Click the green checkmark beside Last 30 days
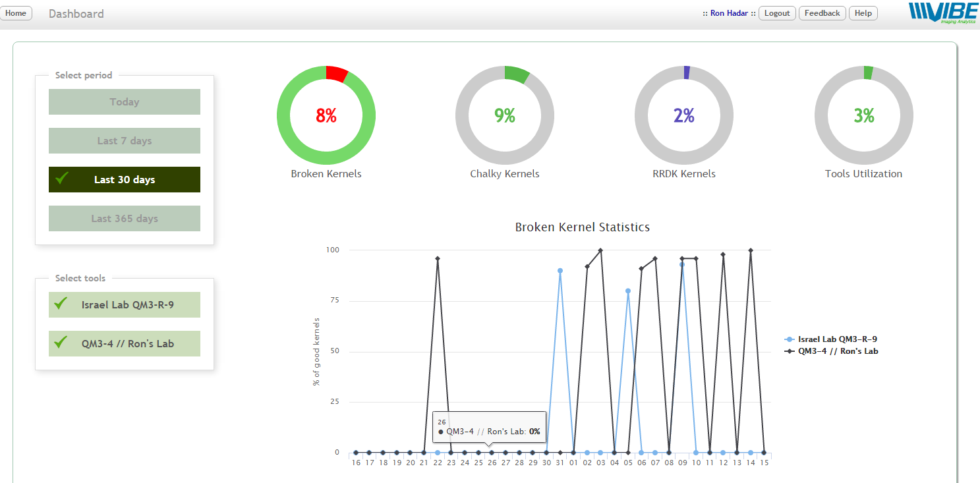This screenshot has height=483, width=980. click(x=63, y=179)
